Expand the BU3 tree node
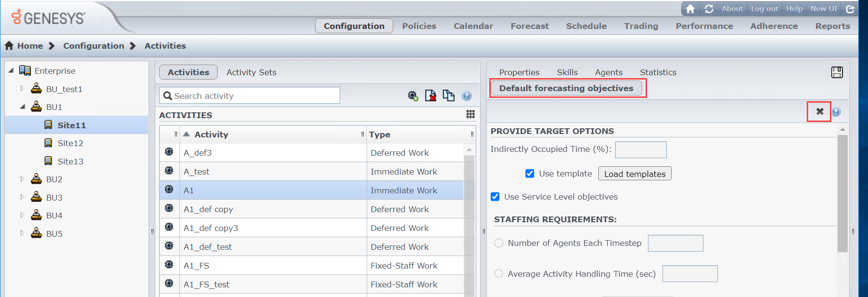The width and height of the screenshot is (868, 297). coord(22,197)
